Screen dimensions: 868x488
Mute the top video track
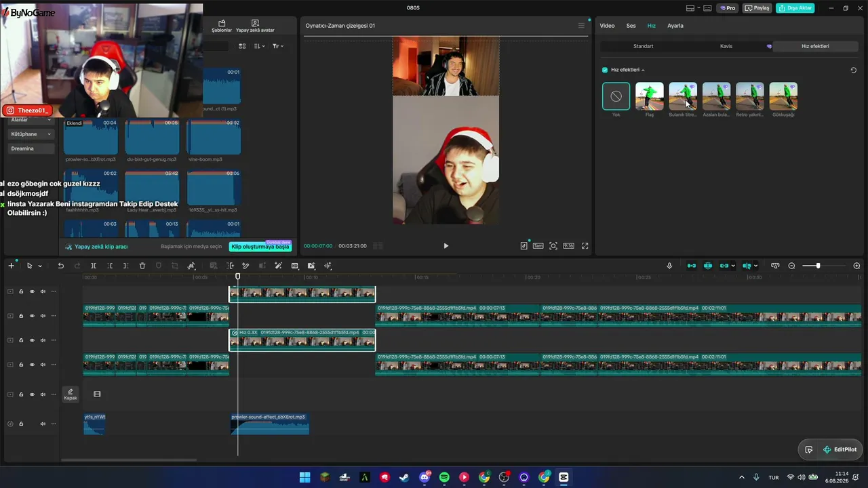[x=43, y=291]
